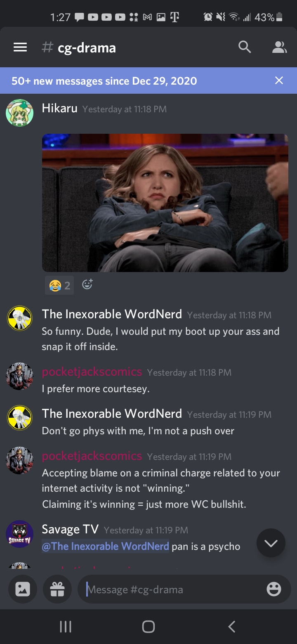
Task: Jump to latest messages down-arrow button
Action: pos(271,543)
